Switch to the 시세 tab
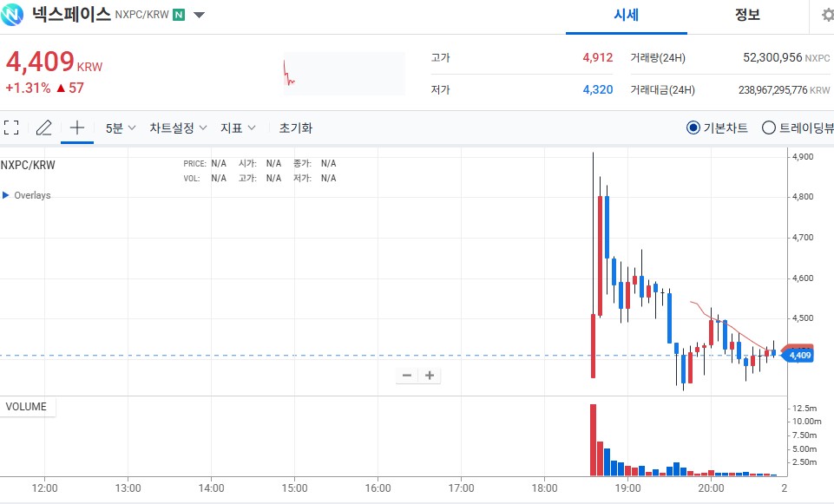834x504 pixels. pyautogui.click(x=626, y=15)
